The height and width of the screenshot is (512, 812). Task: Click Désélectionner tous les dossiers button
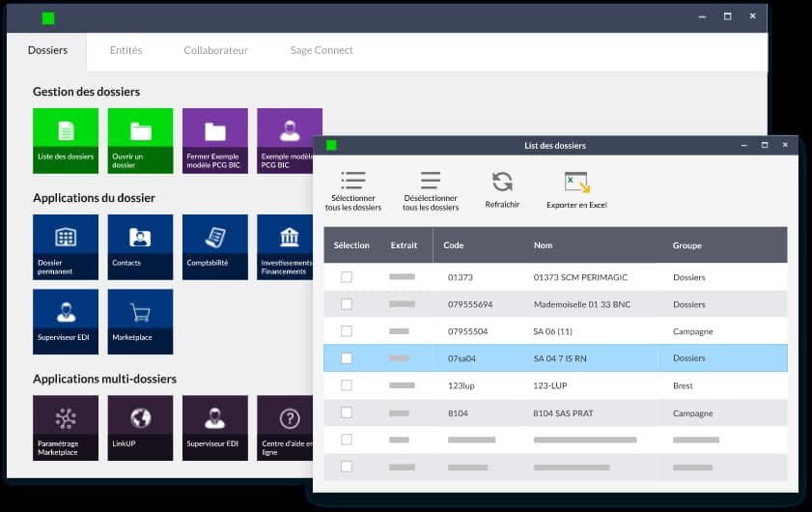pyautogui.click(x=431, y=190)
